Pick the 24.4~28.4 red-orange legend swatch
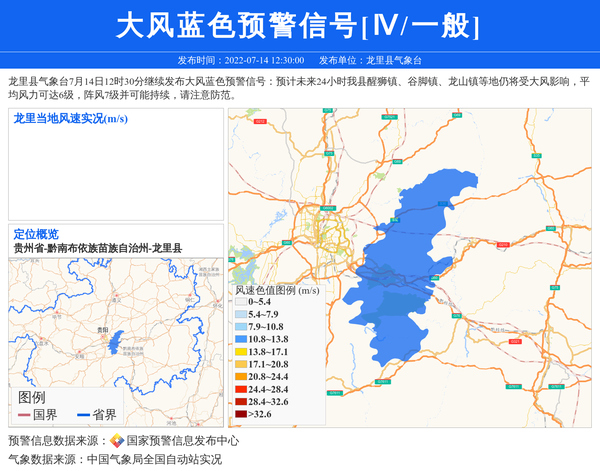600x471 pixels. 240,389
